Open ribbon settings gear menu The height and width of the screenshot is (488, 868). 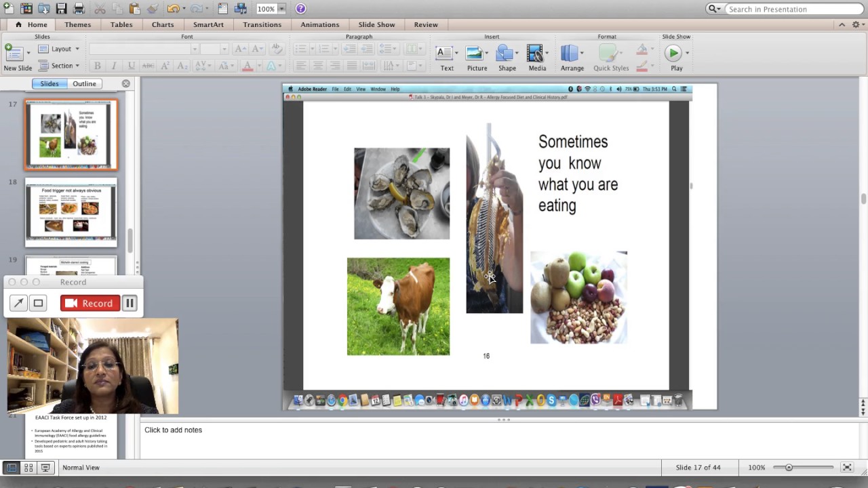[856, 24]
